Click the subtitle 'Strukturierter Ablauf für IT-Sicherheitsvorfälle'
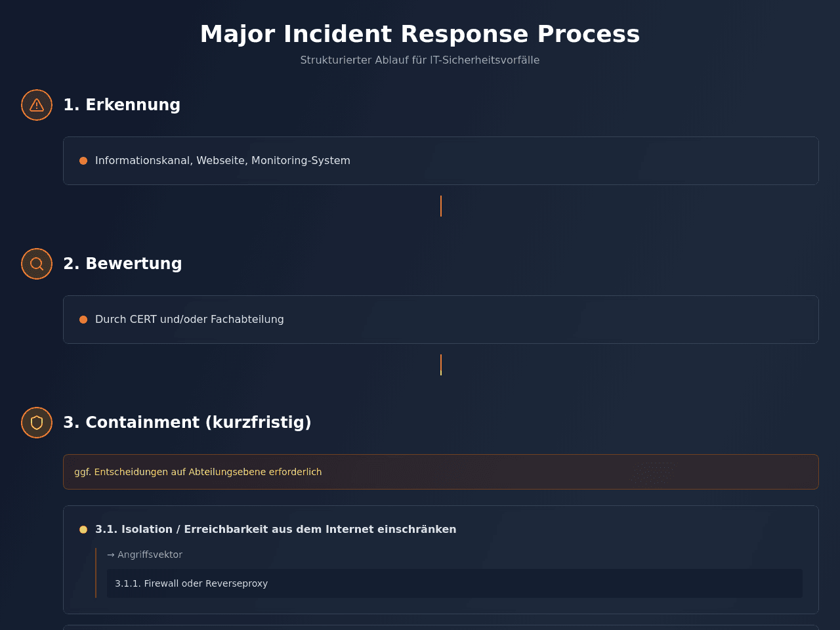This screenshot has height=630, width=840. pos(420,60)
